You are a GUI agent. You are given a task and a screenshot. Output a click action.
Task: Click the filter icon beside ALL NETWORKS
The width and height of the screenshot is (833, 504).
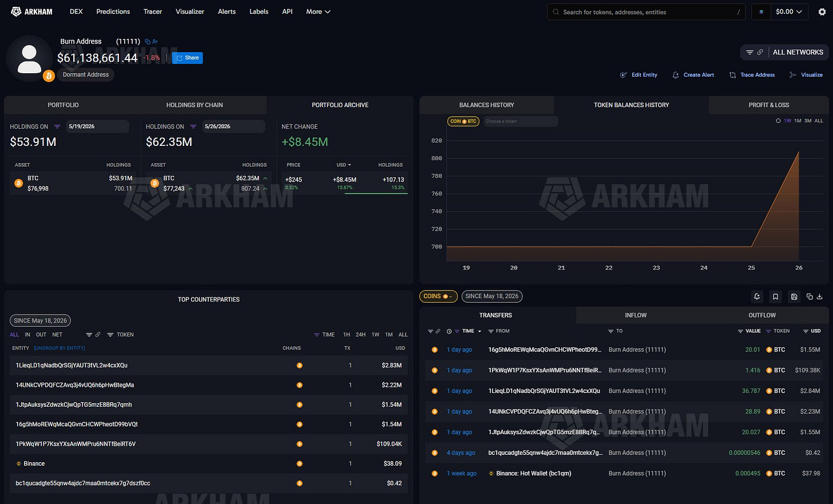(749, 52)
